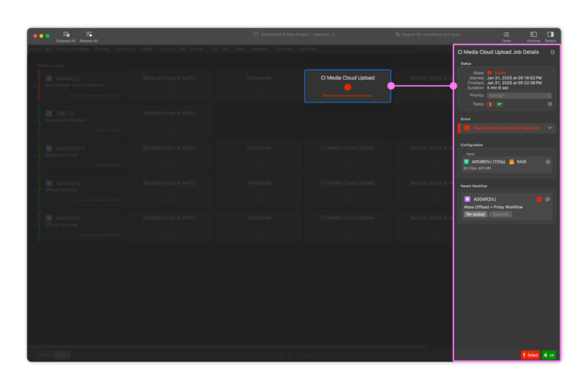The height and width of the screenshot is (385, 588).
Task: Click the A004R2VJ workflow icon in history list
Action: click(49, 78)
